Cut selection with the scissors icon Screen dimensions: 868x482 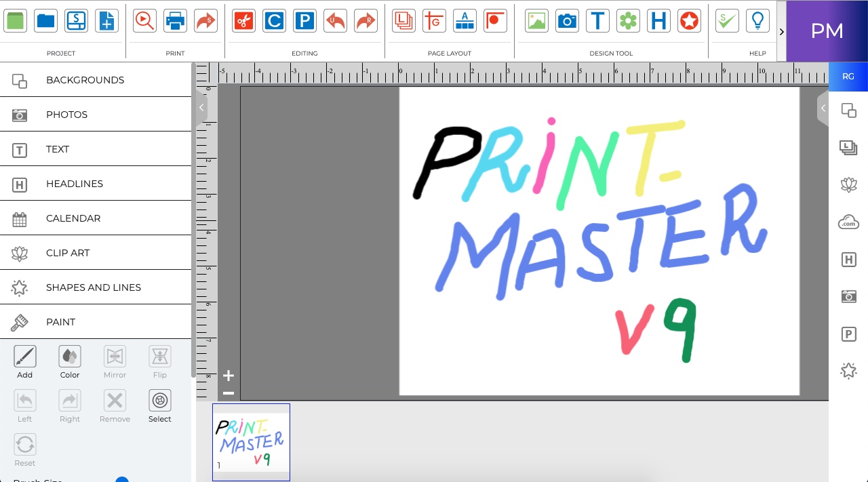pyautogui.click(x=243, y=20)
